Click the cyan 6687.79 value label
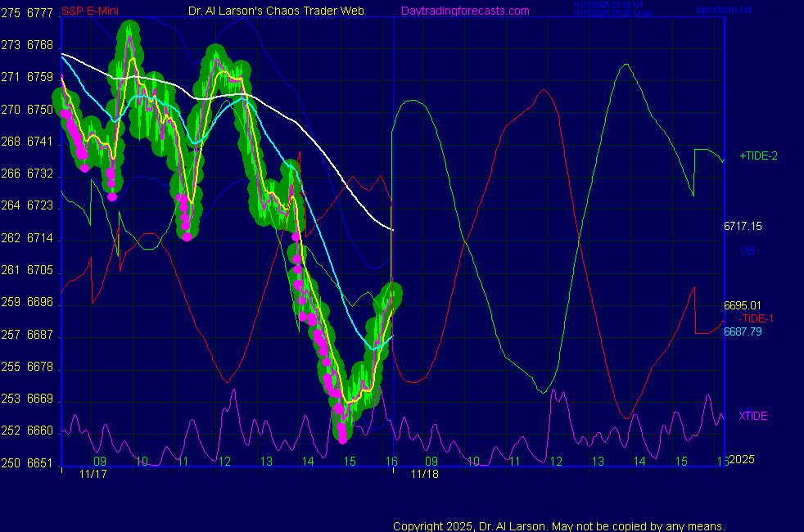 (743, 331)
